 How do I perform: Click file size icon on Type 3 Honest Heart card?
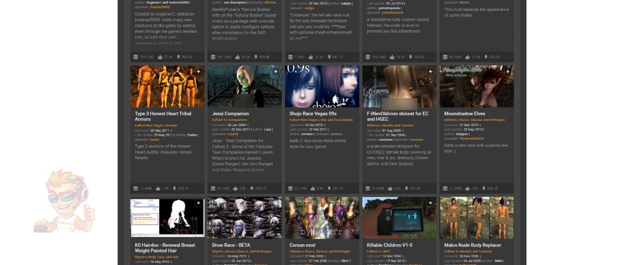pyautogui.click(x=136, y=188)
